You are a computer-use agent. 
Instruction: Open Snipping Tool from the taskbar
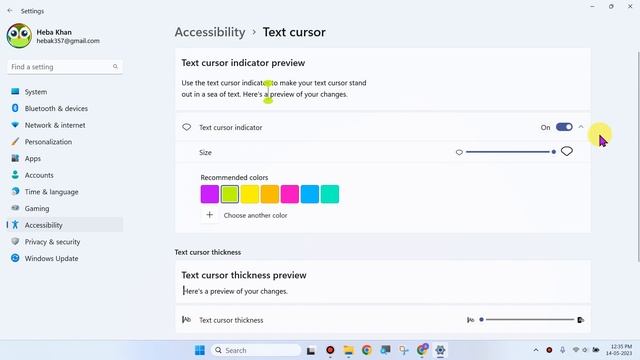404,350
